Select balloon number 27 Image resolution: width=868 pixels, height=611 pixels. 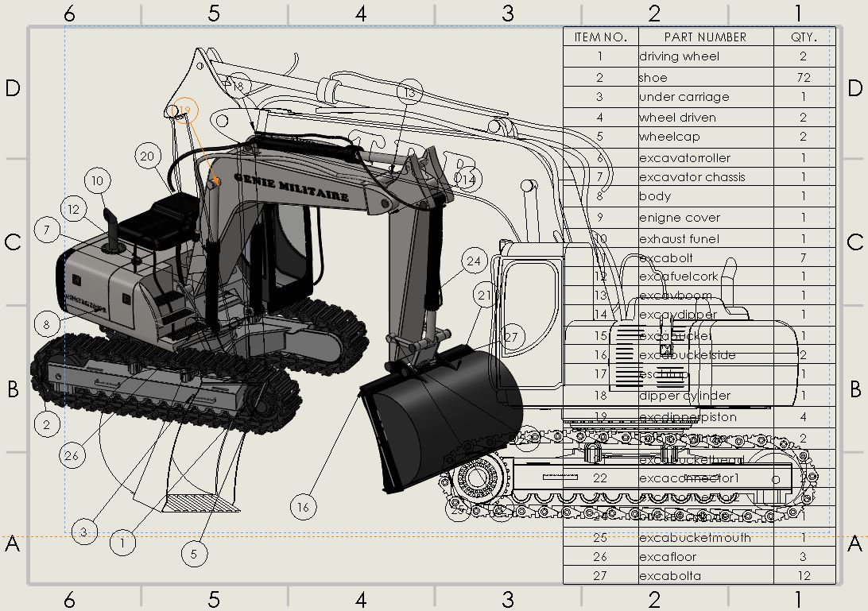point(512,337)
